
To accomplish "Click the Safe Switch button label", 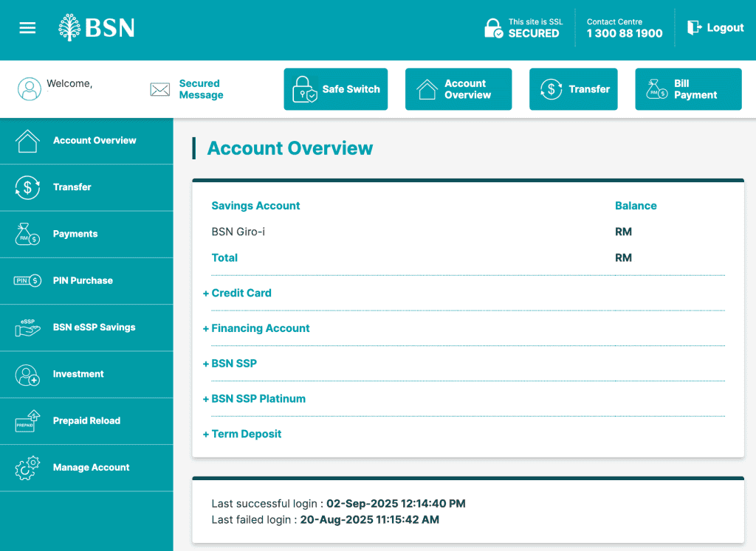I will click(351, 89).
